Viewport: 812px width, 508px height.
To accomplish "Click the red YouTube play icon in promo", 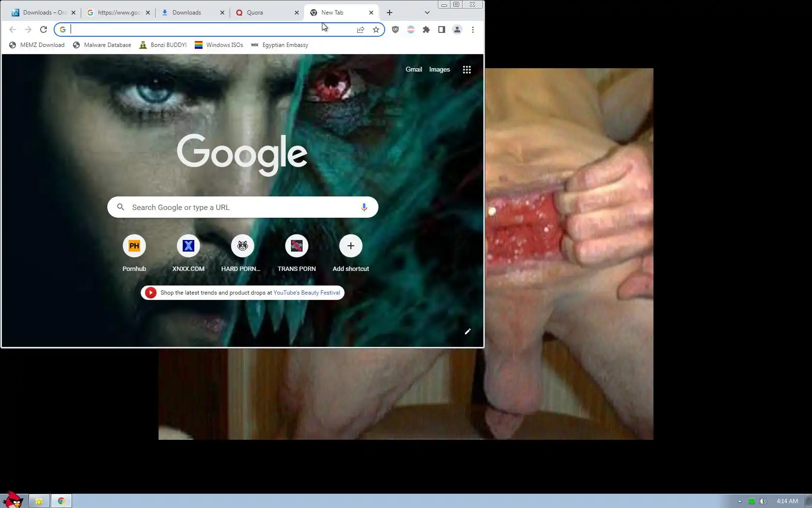I will coord(151,293).
